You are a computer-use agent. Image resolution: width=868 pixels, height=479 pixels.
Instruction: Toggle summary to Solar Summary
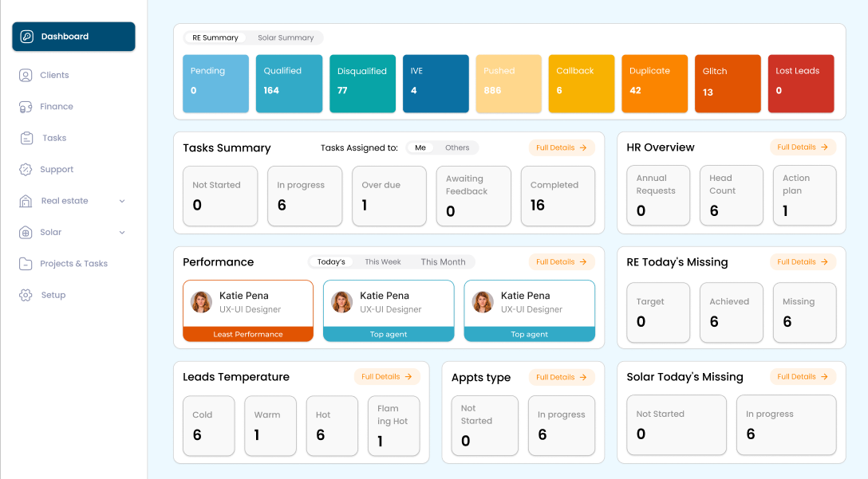[x=285, y=37]
